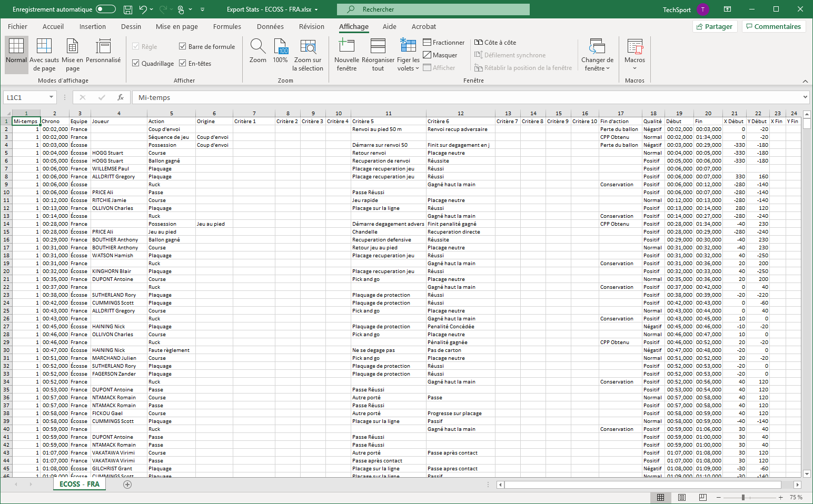
Task: Click the Select All corner triangle
Action: [x=6, y=113]
